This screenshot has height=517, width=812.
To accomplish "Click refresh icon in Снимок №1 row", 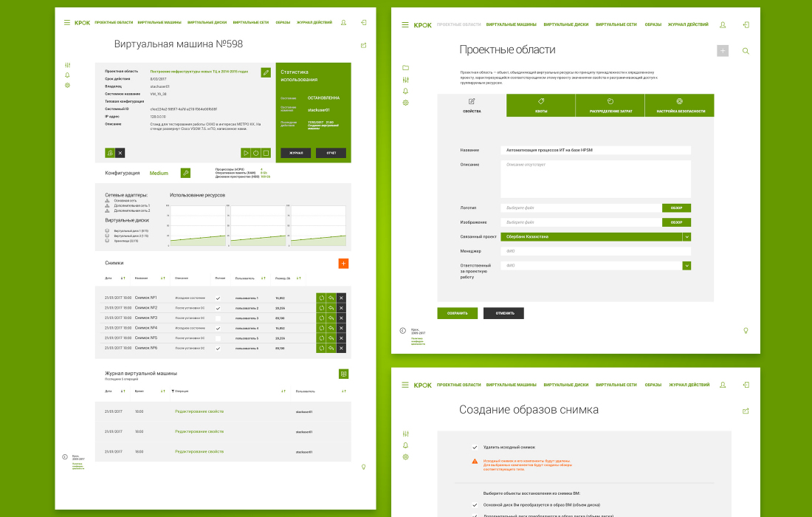I will point(321,298).
